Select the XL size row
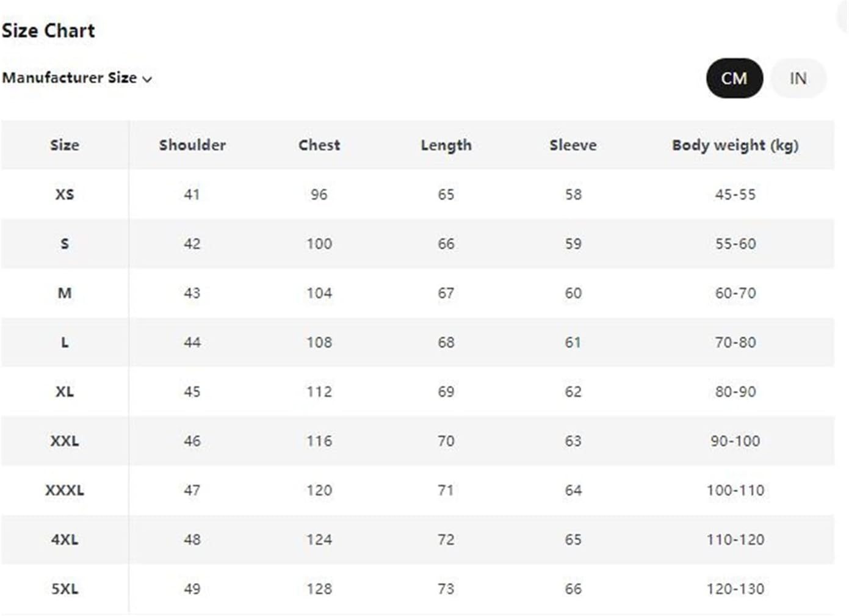849x616 pixels. click(64, 391)
